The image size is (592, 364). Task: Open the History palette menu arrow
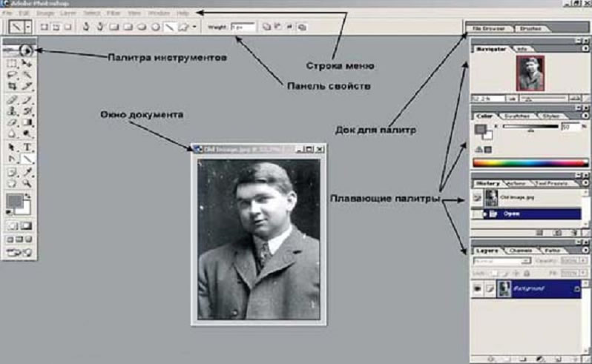(585, 183)
